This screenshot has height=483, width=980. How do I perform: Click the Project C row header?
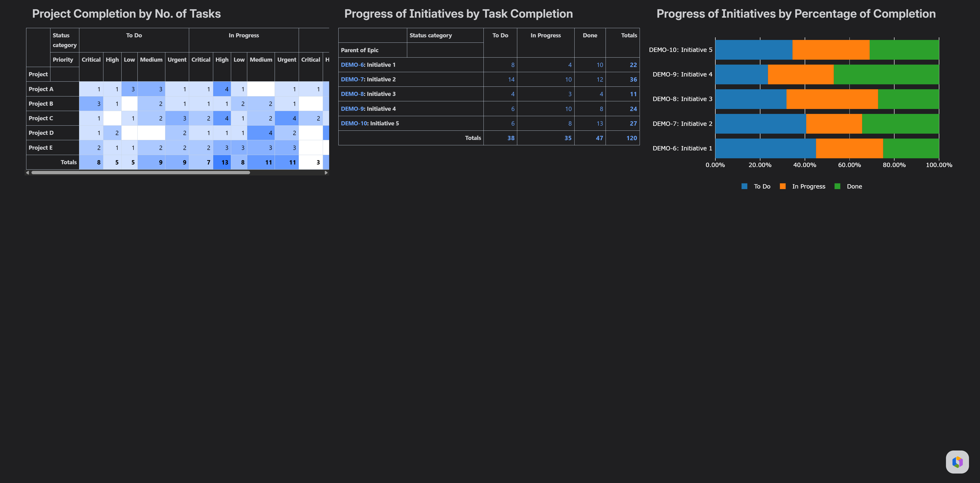coord(52,118)
